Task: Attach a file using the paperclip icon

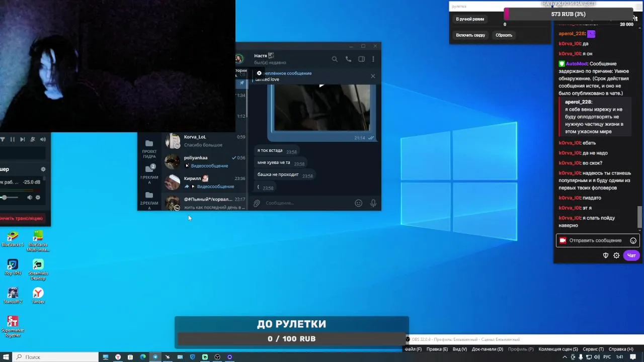Action: [x=257, y=203]
